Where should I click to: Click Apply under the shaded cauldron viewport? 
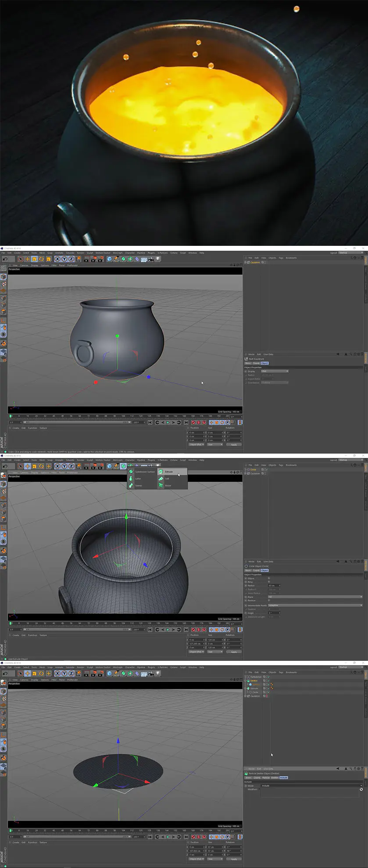234,444
